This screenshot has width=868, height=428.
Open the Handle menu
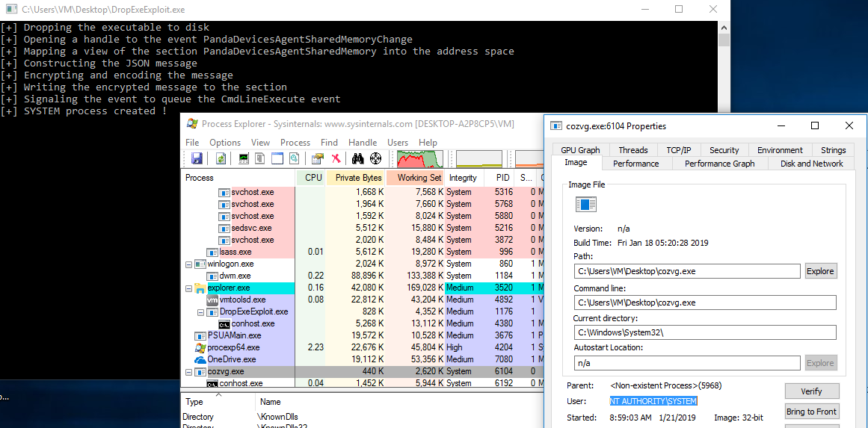point(363,142)
